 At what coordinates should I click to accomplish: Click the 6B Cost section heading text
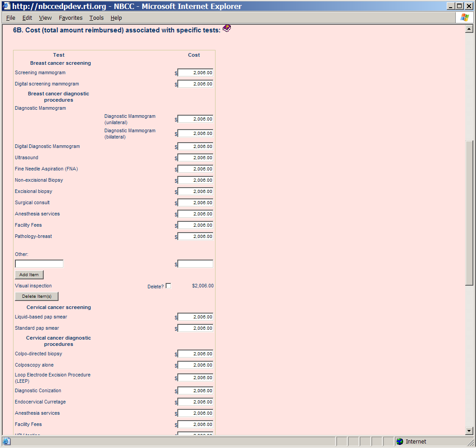click(117, 30)
